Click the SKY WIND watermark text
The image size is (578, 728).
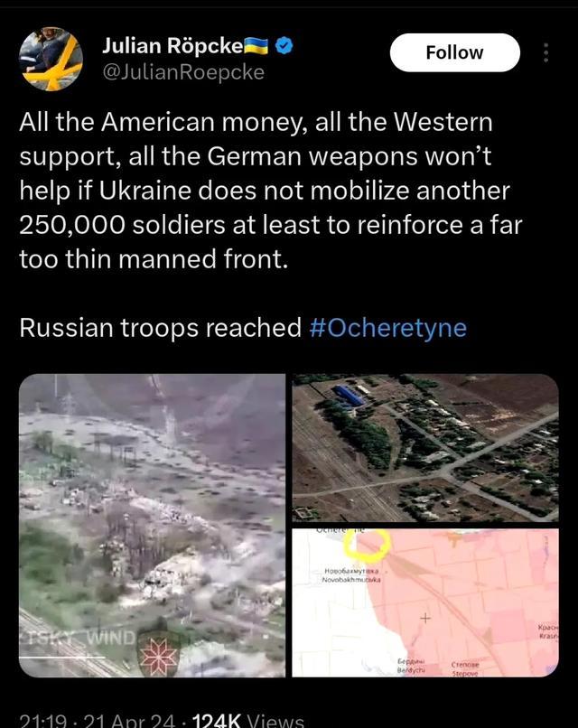point(79,638)
